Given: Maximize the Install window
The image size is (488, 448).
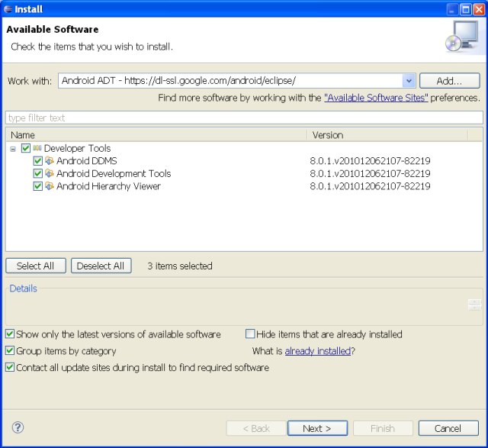Looking at the screenshot, I should click(x=466, y=10).
